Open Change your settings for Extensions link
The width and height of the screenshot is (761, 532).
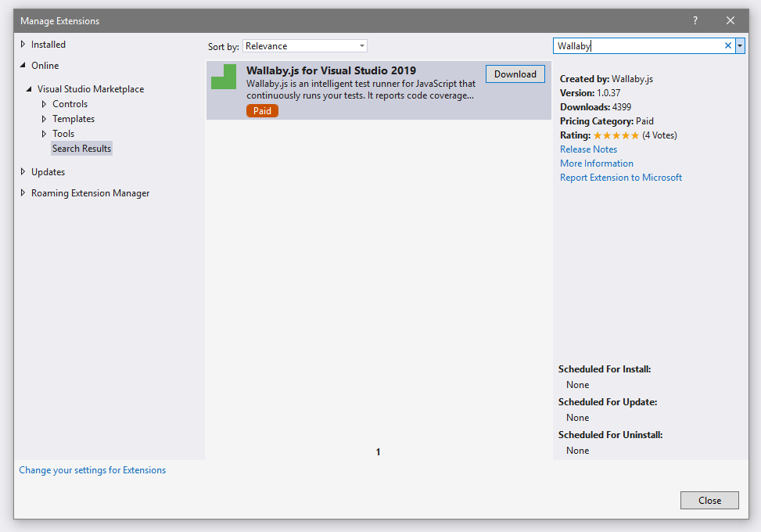[x=92, y=470]
